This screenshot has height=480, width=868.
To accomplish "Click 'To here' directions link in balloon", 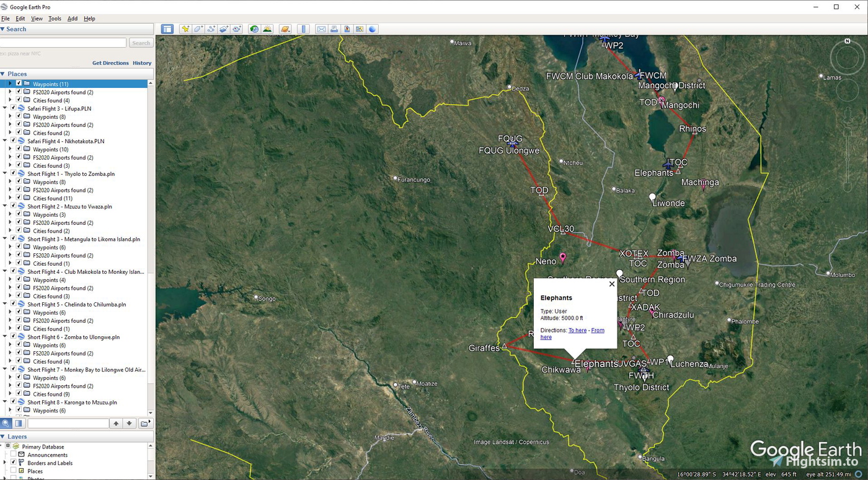I will [x=577, y=330].
